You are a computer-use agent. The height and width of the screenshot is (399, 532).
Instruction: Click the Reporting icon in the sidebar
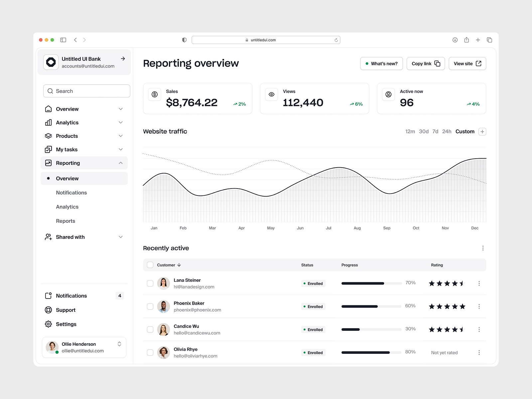[x=48, y=163]
